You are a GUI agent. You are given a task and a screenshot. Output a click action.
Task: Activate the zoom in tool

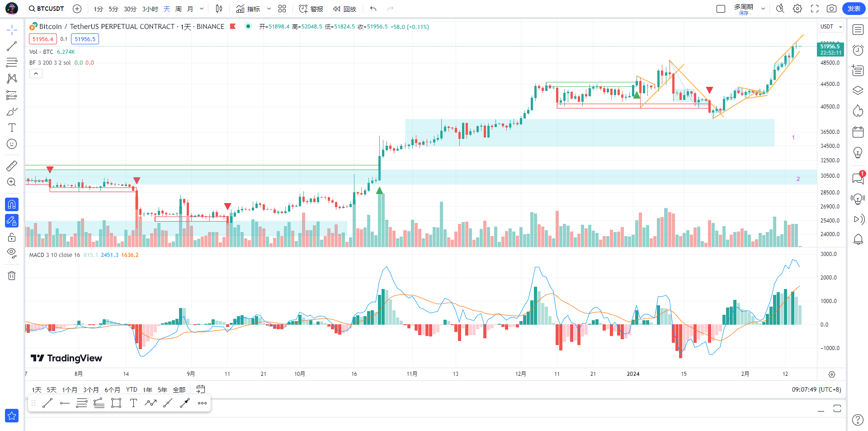tap(12, 182)
